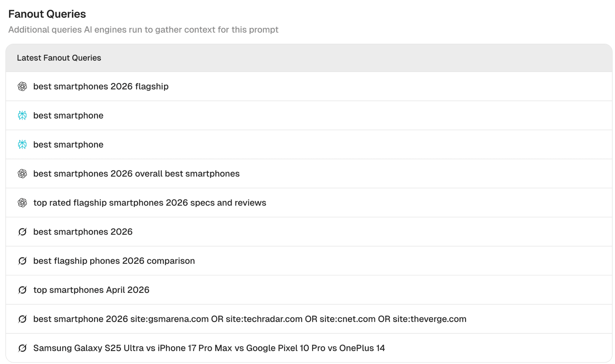Select second 'best smartphone' query text
Viewport: 615px width, 364px height.
point(68,145)
